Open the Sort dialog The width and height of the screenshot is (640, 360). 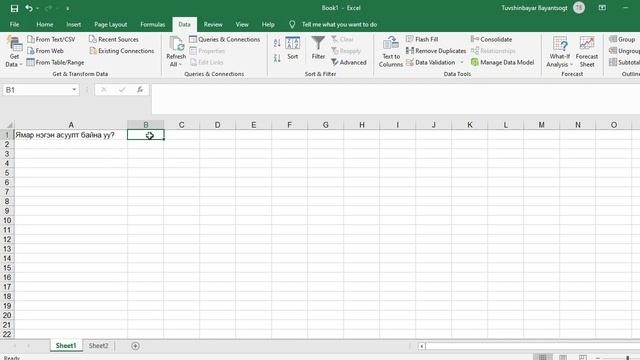coord(293,48)
